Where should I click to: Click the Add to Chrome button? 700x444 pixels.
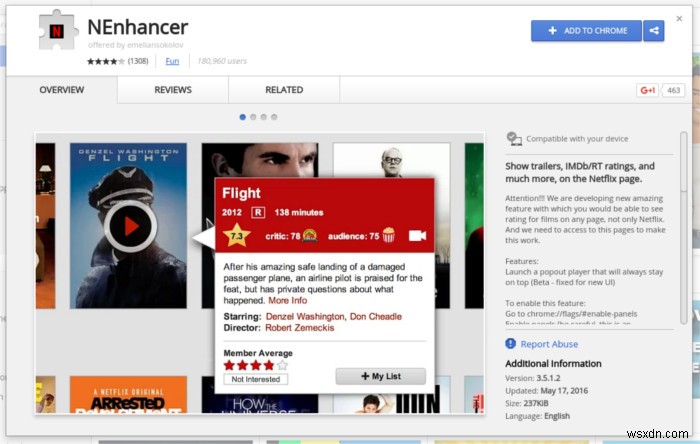[586, 31]
